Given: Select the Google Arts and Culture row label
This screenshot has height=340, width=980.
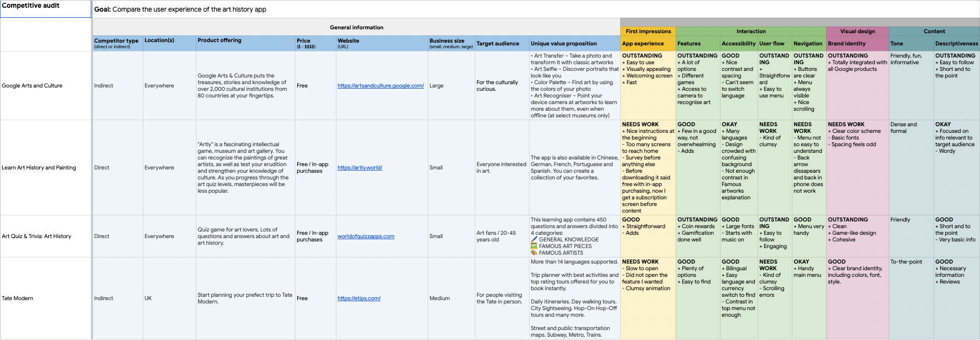Looking at the screenshot, I should pyautogui.click(x=46, y=86).
